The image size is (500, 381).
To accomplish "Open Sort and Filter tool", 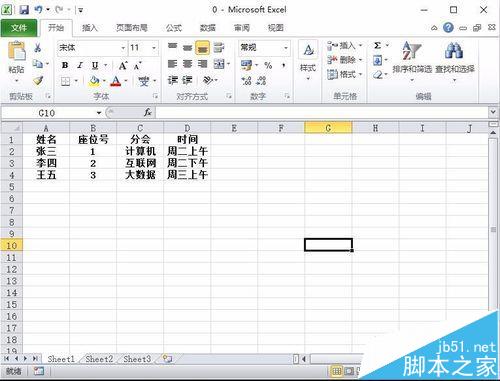I will tap(412, 61).
